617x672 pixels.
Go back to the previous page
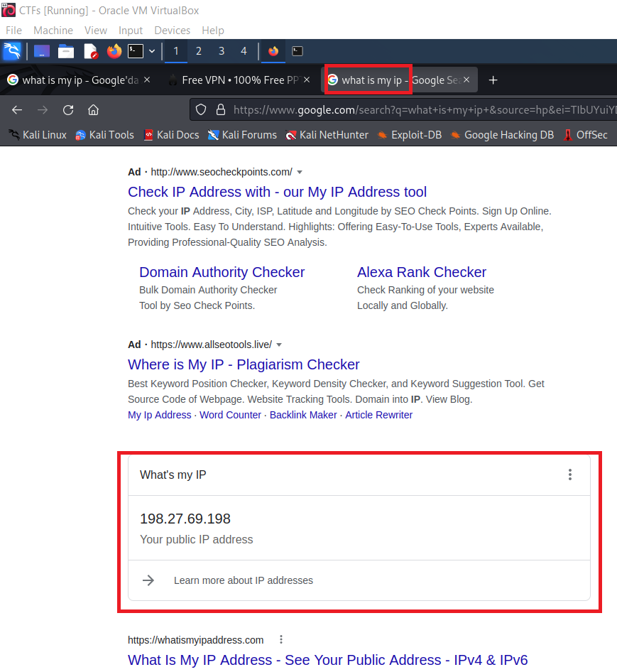click(17, 109)
